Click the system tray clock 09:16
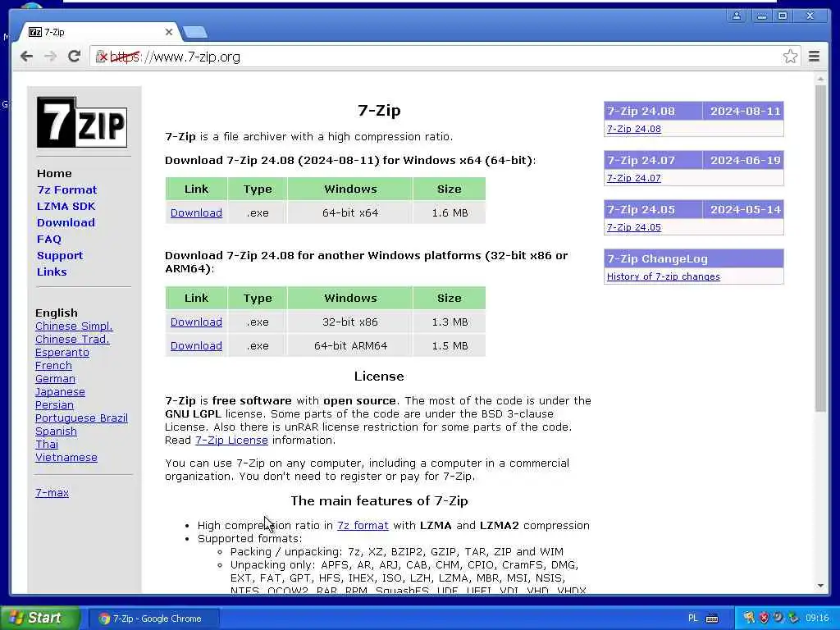Image resolution: width=840 pixels, height=630 pixels. click(817, 619)
